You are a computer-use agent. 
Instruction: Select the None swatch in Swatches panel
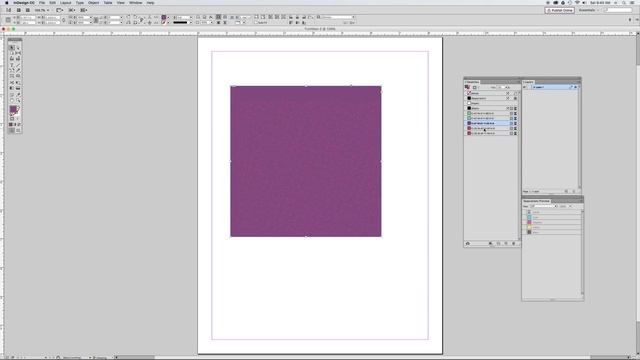click(491, 93)
